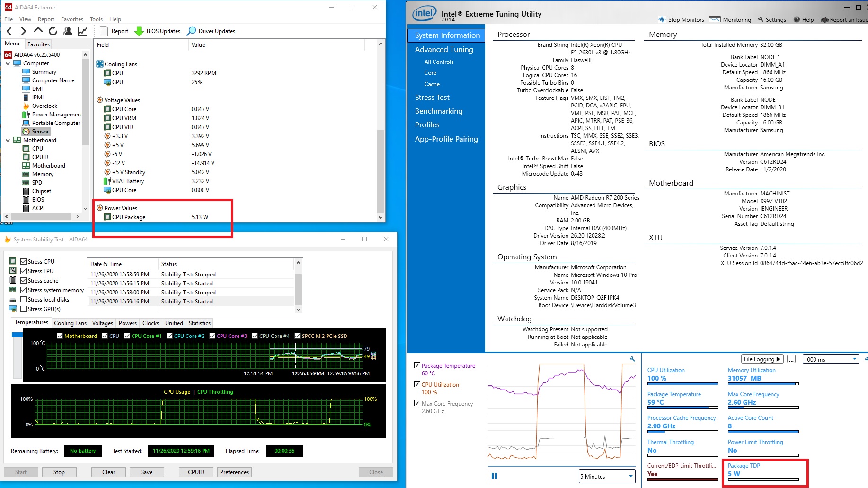Toggle CPU Utilization graph checkbox in XTU
868x488 pixels.
pos(417,384)
